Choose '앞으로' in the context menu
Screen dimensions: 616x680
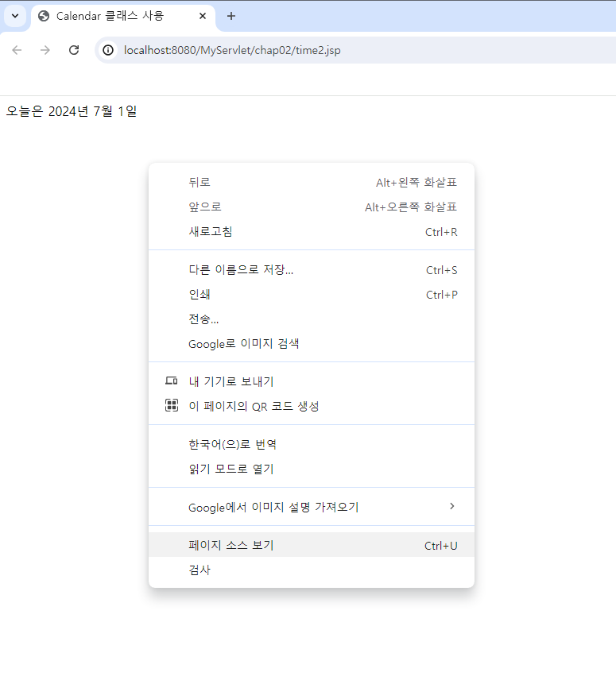(x=312, y=207)
